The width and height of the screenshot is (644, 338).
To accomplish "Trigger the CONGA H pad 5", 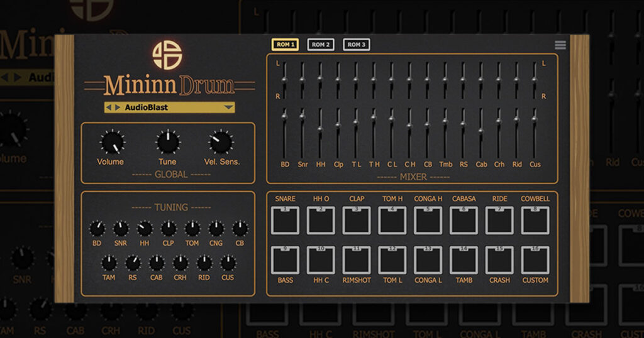I will click(x=428, y=221).
